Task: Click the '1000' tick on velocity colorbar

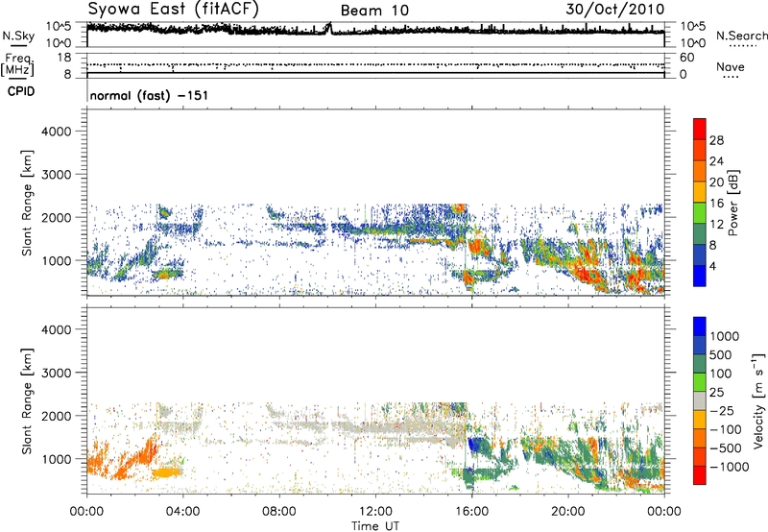Action: [x=724, y=336]
